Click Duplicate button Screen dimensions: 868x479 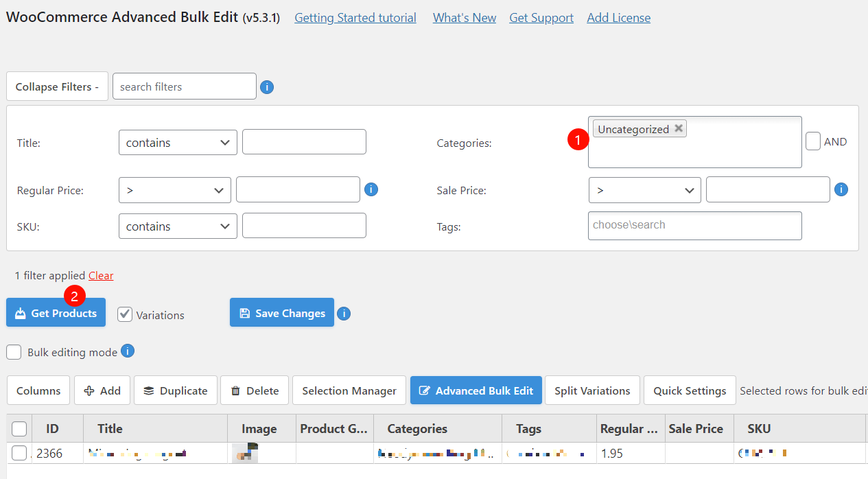click(176, 390)
